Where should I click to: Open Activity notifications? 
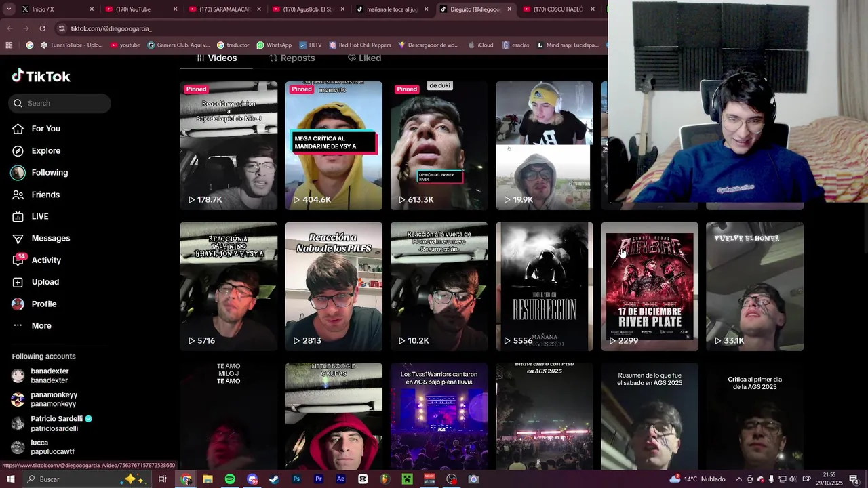coord(46,260)
